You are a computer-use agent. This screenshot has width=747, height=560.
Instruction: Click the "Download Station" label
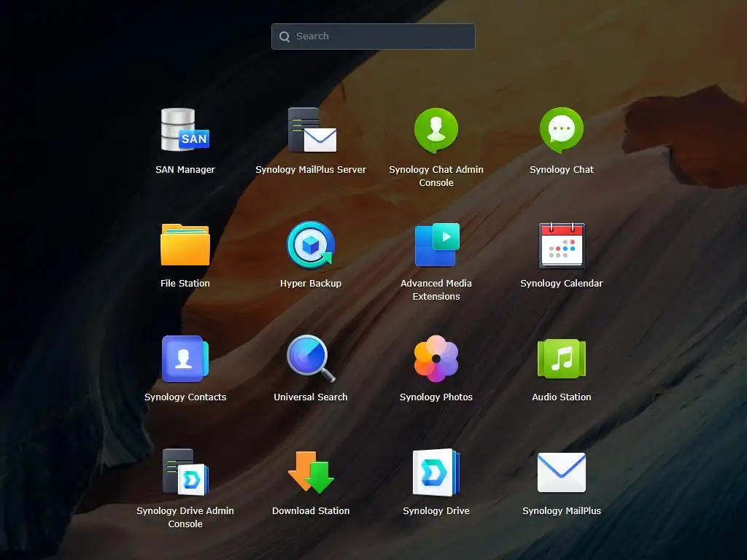(x=311, y=511)
